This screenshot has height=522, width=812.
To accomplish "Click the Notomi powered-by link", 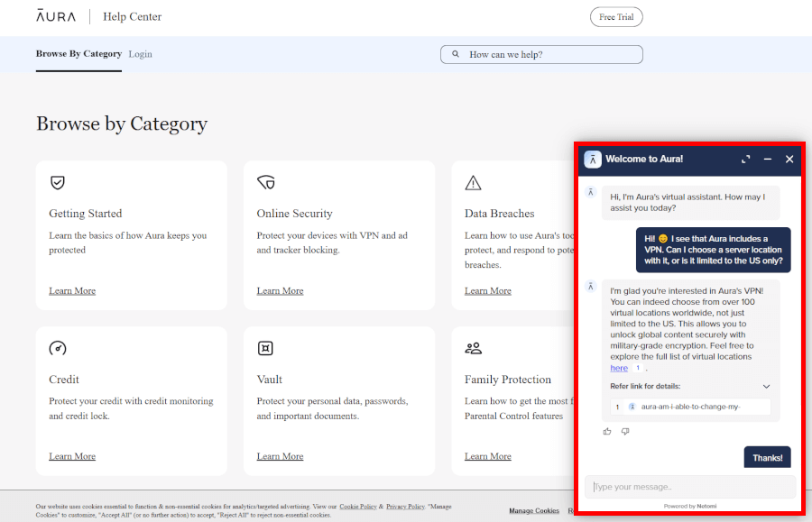I will 706,506.
